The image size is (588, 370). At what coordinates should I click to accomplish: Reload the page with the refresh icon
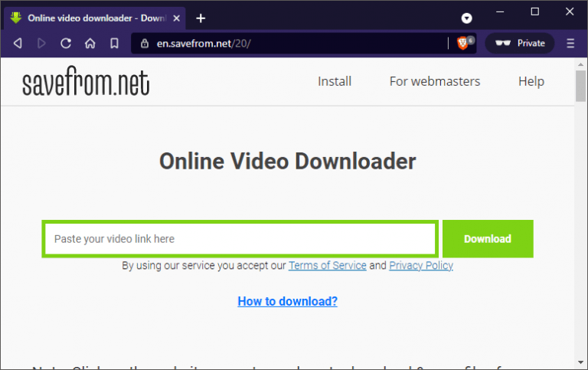66,44
